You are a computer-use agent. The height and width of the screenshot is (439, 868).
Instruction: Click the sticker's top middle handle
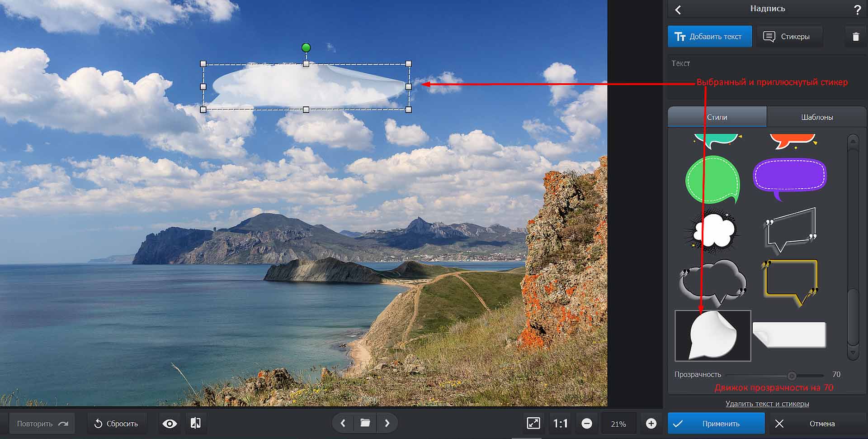point(306,64)
